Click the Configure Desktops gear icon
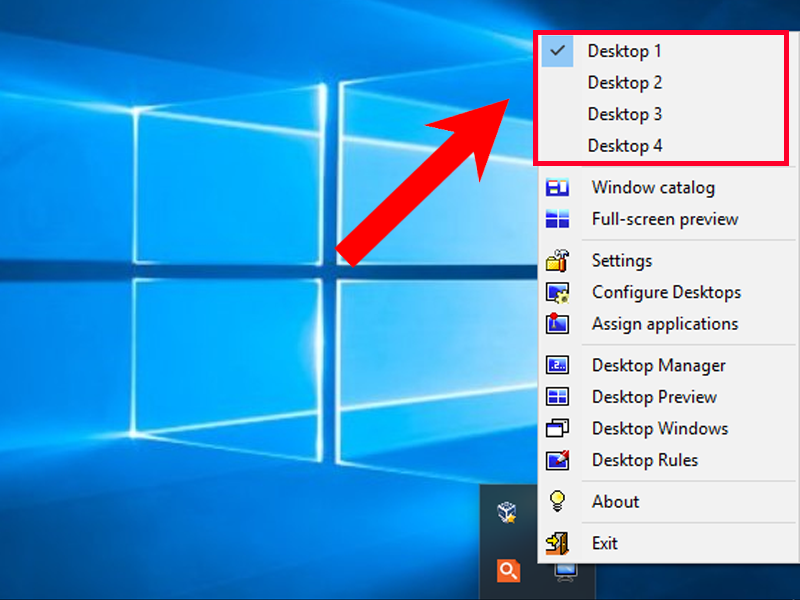Viewport: 800px width, 600px height. tap(557, 293)
